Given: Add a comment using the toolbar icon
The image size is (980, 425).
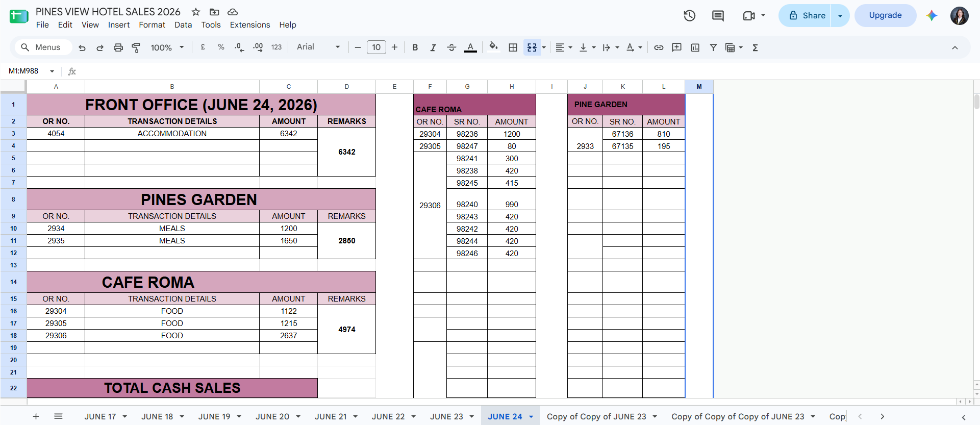Looking at the screenshot, I should point(677,47).
